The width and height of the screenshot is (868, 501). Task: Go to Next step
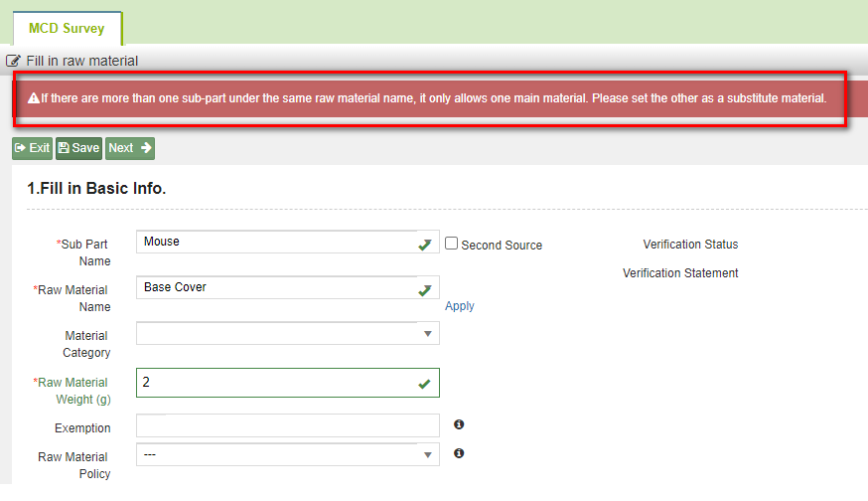[x=130, y=148]
